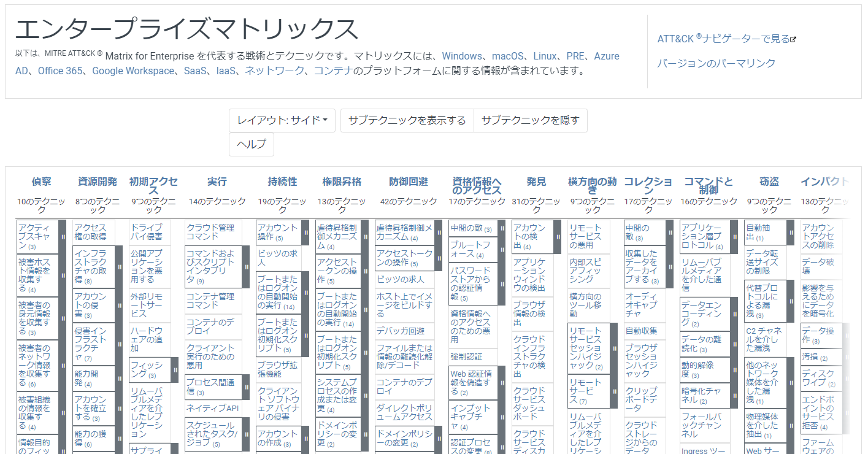Expand sub-techniques of アカウント操作

305,233
